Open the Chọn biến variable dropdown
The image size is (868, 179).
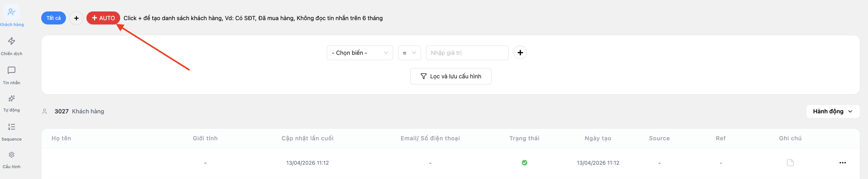pos(360,53)
